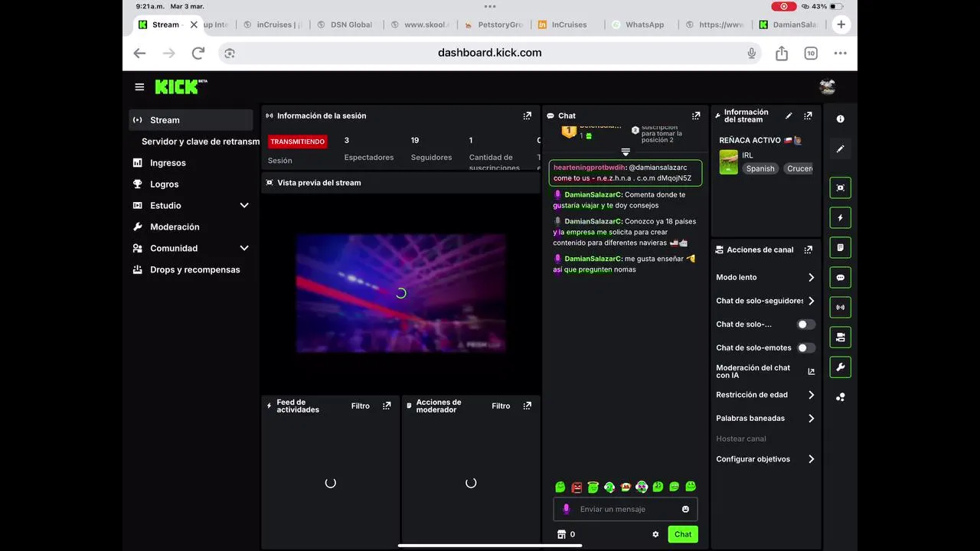
Task: Collapse the pinned chat banner arrow
Action: pyautogui.click(x=626, y=152)
